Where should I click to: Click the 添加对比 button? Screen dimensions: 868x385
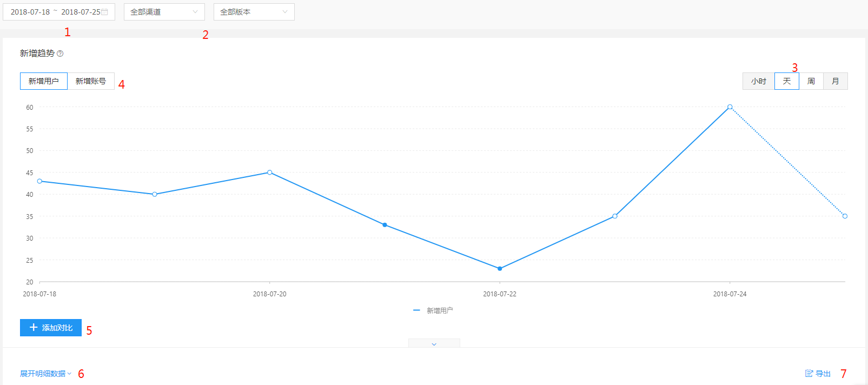[51, 328]
